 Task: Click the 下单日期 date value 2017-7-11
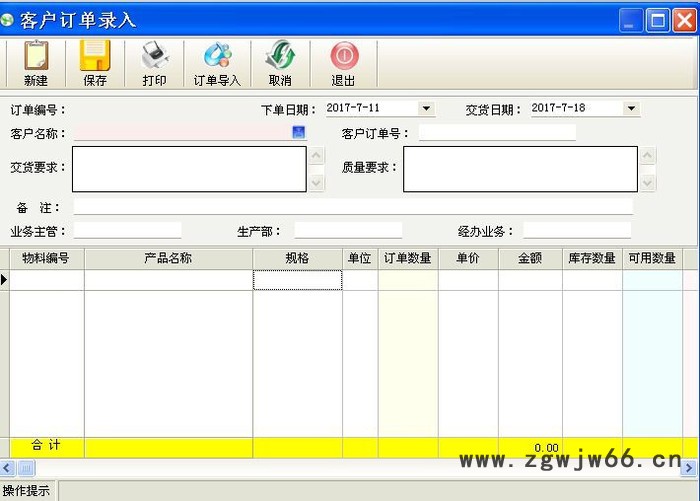[353, 108]
